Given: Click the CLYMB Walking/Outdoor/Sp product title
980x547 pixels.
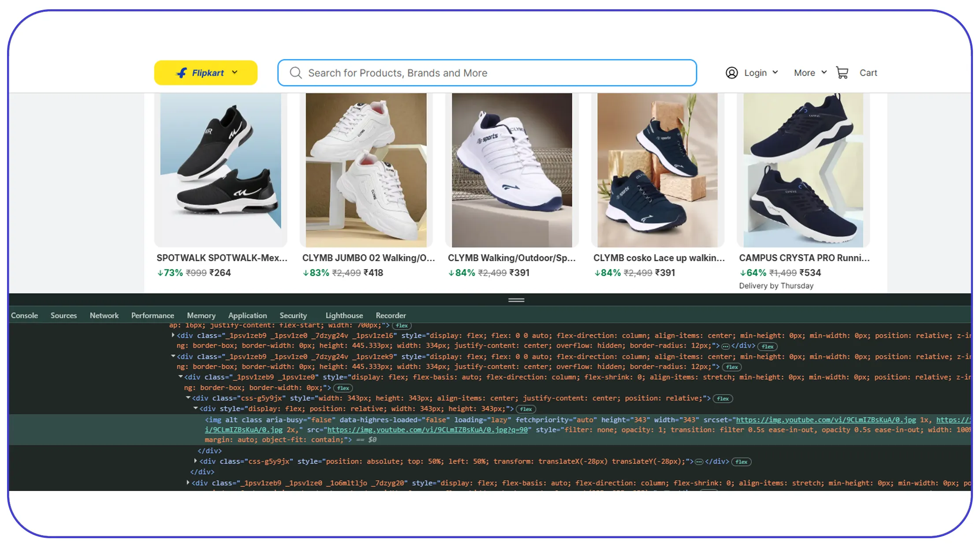Looking at the screenshot, I should click(512, 258).
